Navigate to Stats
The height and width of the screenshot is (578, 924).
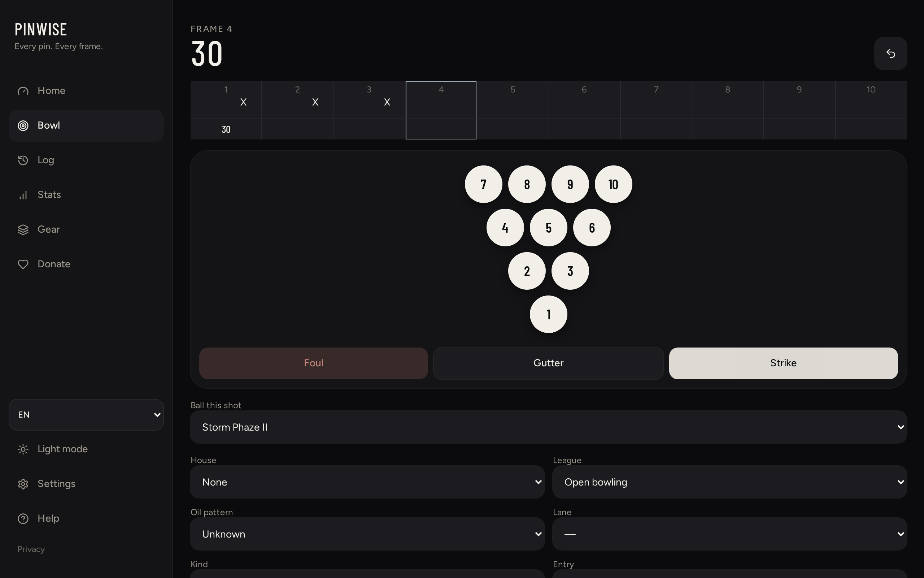pyautogui.click(x=86, y=195)
